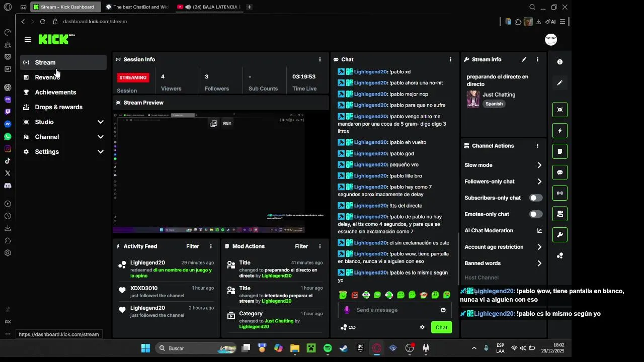Viewport: 644px width, 362px height.
Task: Open Twitch in browser sidebar
Action: 8,112
